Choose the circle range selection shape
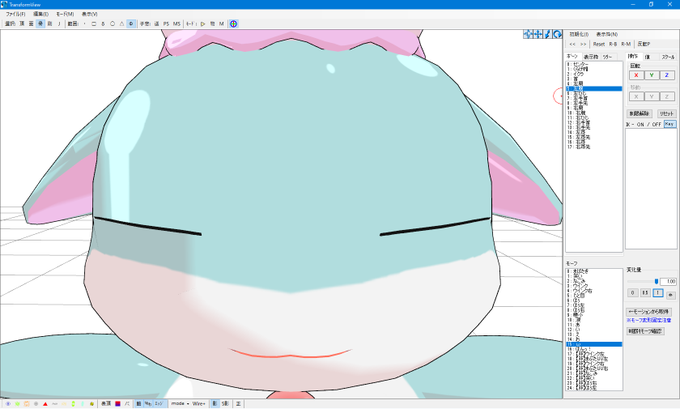This screenshot has height=409, width=680. click(112, 24)
